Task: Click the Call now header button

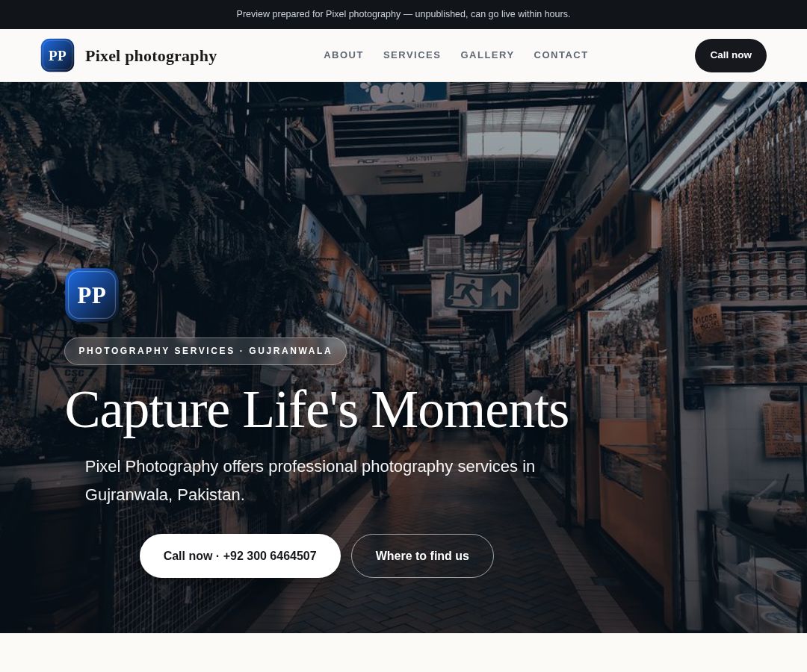Action: [730, 55]
